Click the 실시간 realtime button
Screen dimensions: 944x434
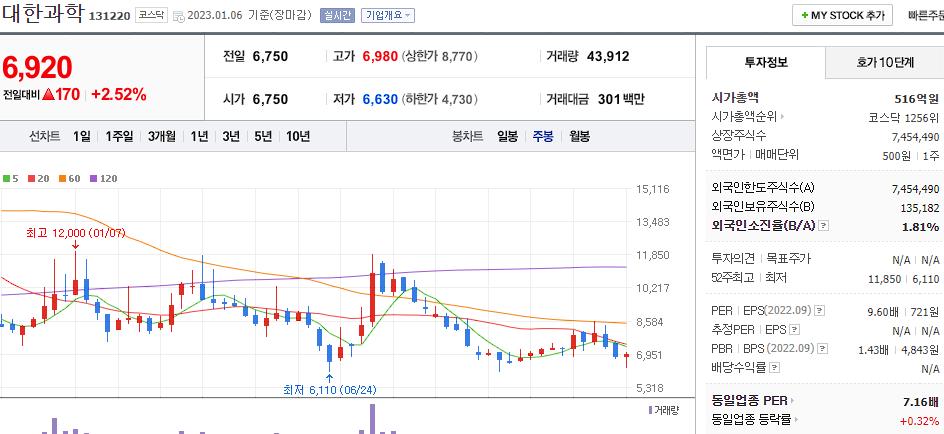[338, 16]
